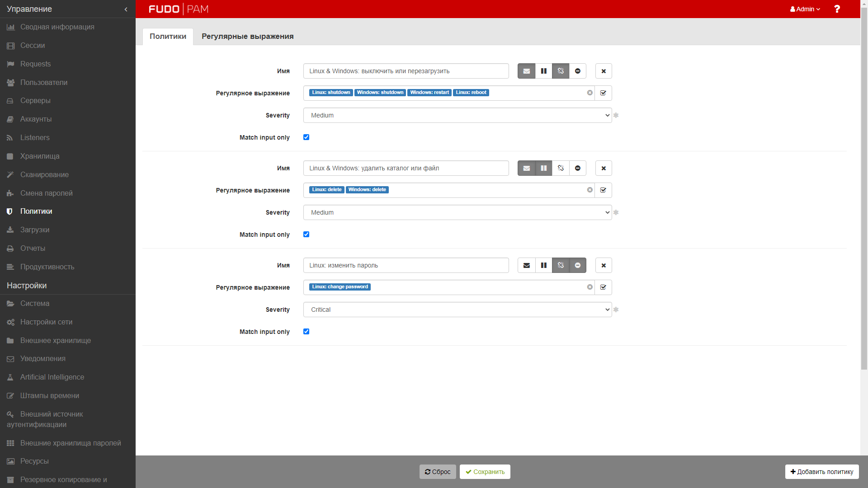Toggle terminate connection on the change password policy
The width and height of the screenshot is (868, 488).
click(x=561, y=265)
